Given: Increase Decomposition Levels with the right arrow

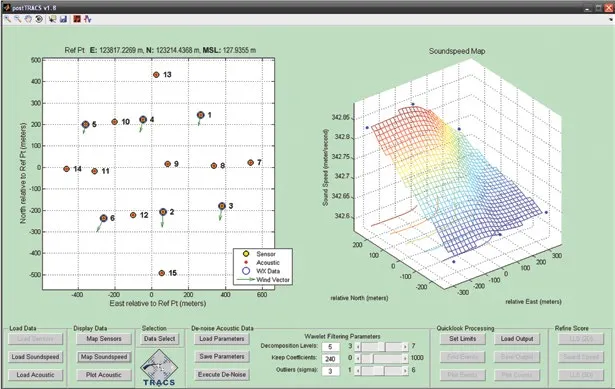Looking at the screenshot, I should (405, 347).
